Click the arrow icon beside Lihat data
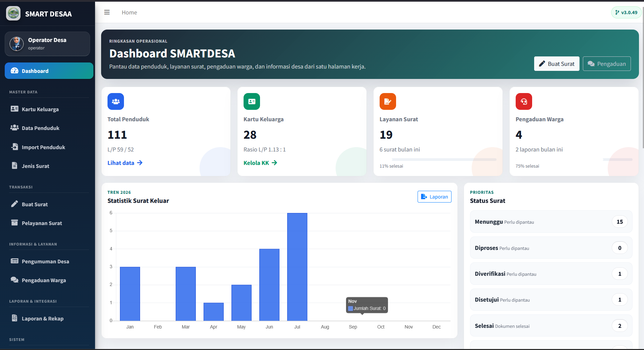Viewport: 644px width, 350px height. pyautogui.click(x=140, y=163)
